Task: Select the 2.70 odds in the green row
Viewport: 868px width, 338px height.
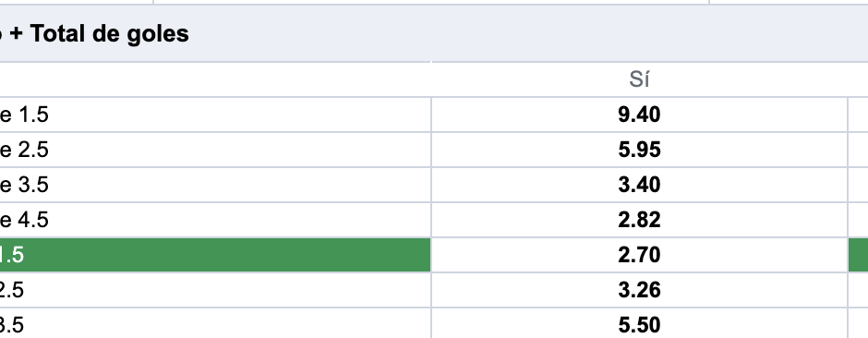Action: pos(639,255)
